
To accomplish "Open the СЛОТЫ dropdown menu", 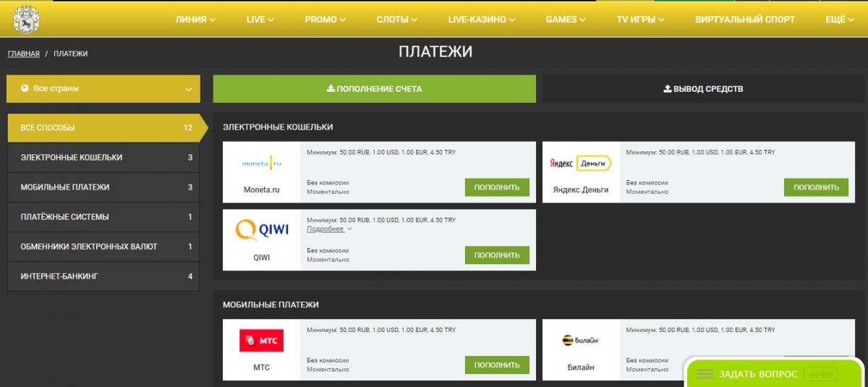I will pos(397,20).
